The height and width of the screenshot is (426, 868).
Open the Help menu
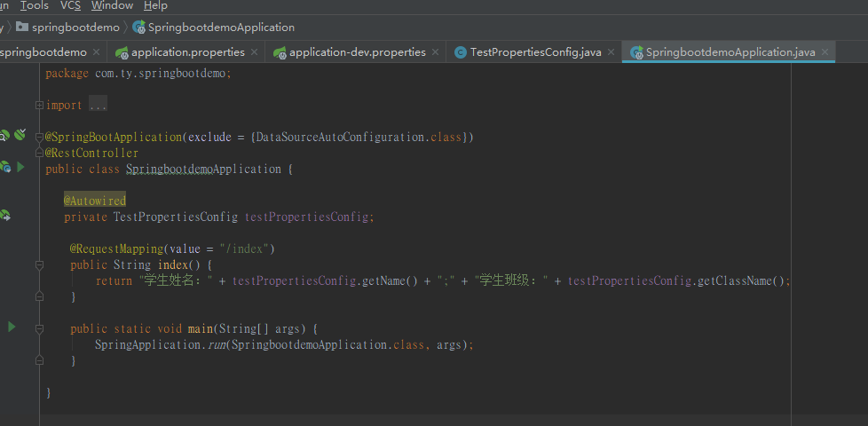click(x=155, y=5)
